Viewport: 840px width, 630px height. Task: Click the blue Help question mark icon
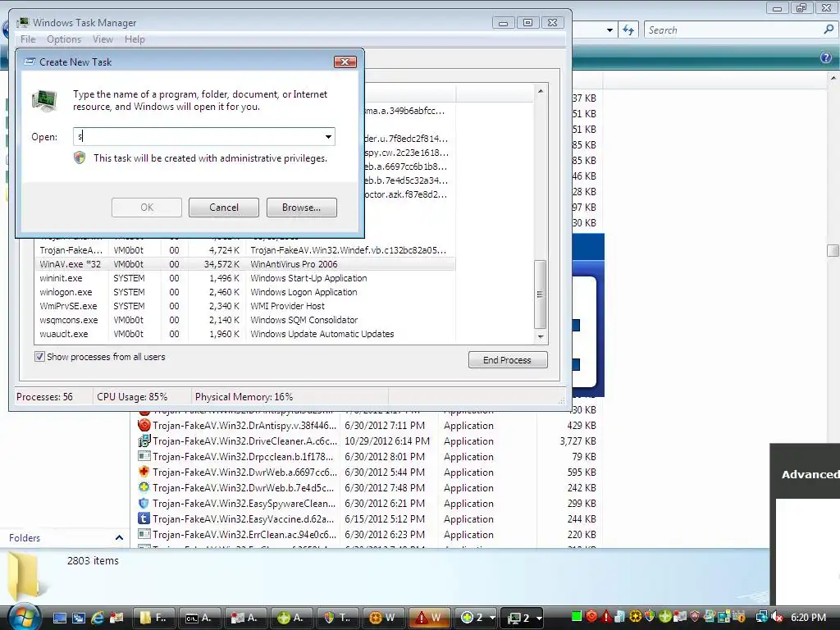click(x=826, y=57)
